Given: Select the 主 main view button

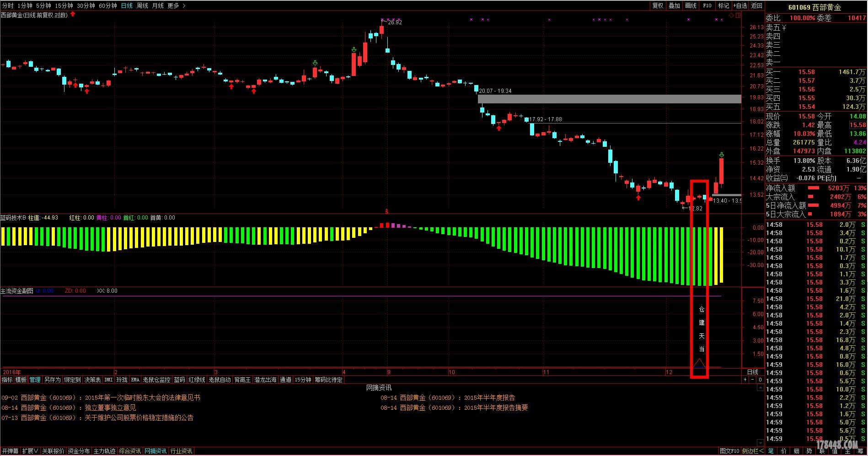Looking at the screenshot, I should (x=848, y=451).
